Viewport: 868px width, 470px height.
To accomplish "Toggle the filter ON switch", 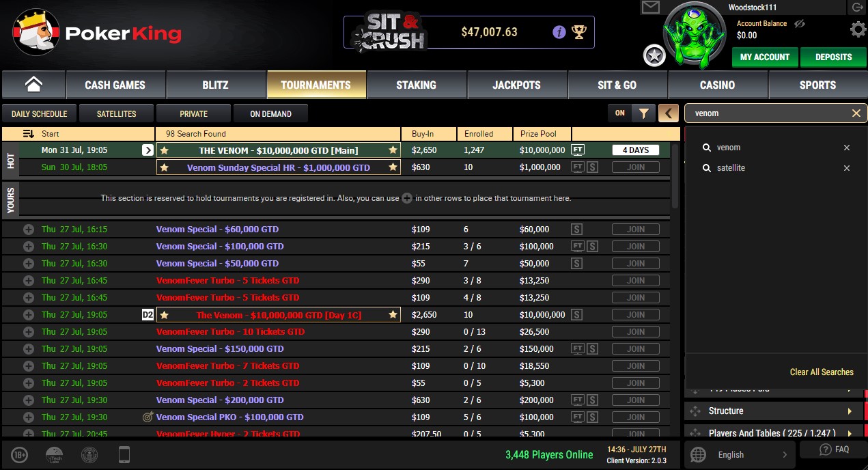I will 620,113.
